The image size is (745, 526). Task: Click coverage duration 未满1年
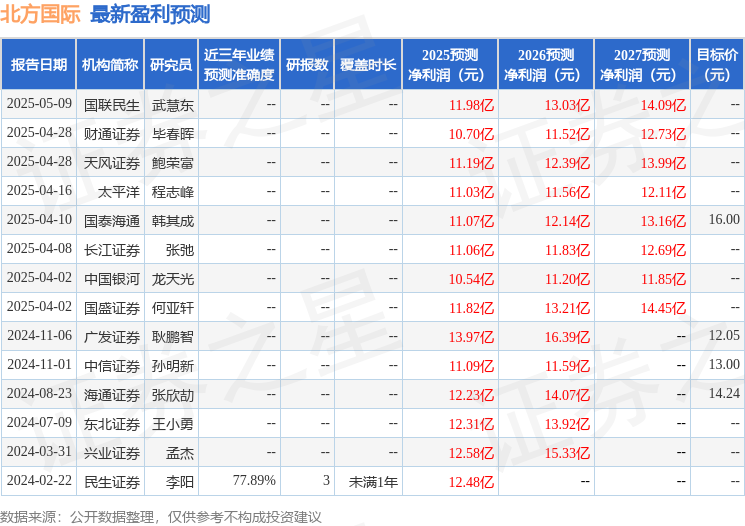click(x=373, y=482)
